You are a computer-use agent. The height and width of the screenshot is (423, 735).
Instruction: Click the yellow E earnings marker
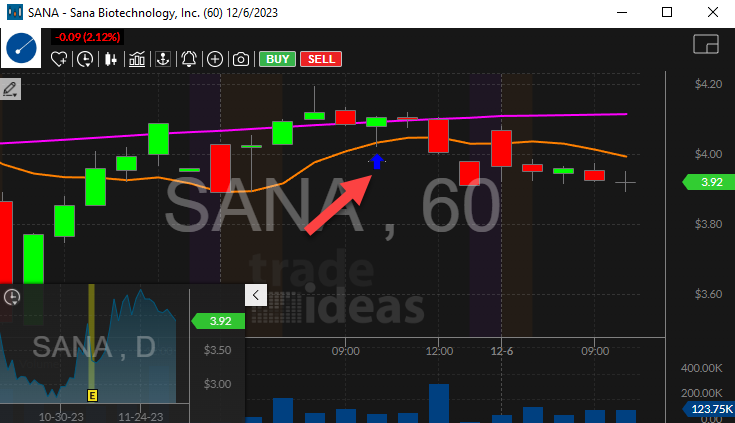(x=92, y=396)
